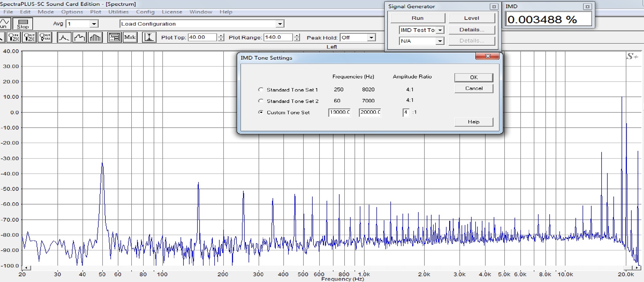This screenshot has height=282, width=644.
Task: Select Standard Tone Set 1 radio button
Action: click(x=261, y=90)
